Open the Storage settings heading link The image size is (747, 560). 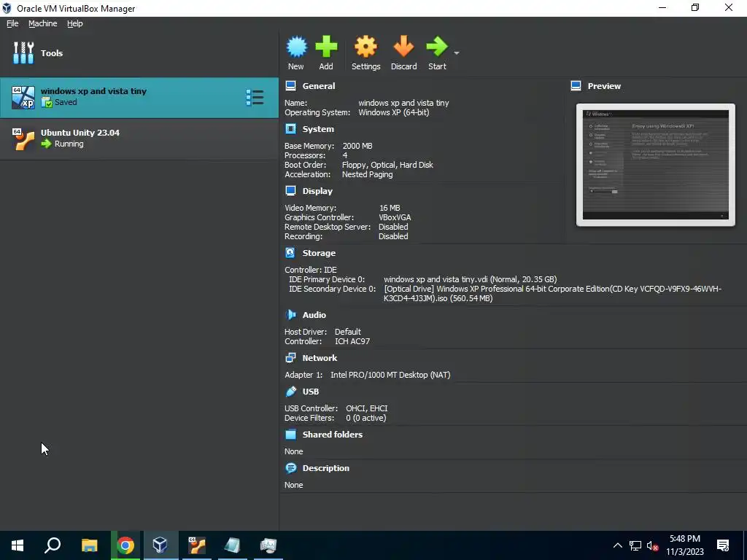(x=319, y=253)
